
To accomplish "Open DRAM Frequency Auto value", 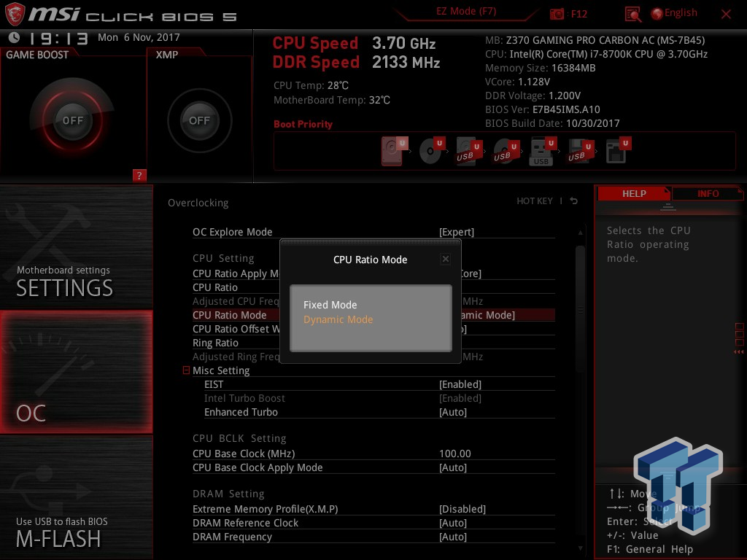I will point(453,537).
